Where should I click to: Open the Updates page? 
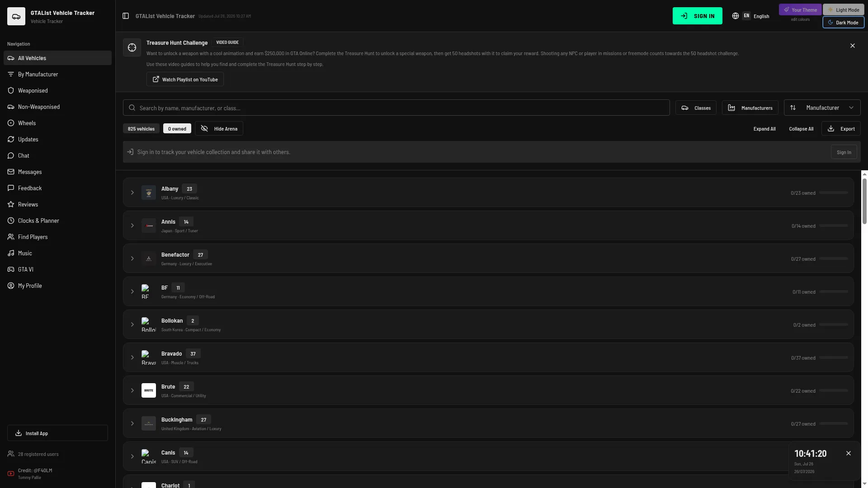pos(57,139)
